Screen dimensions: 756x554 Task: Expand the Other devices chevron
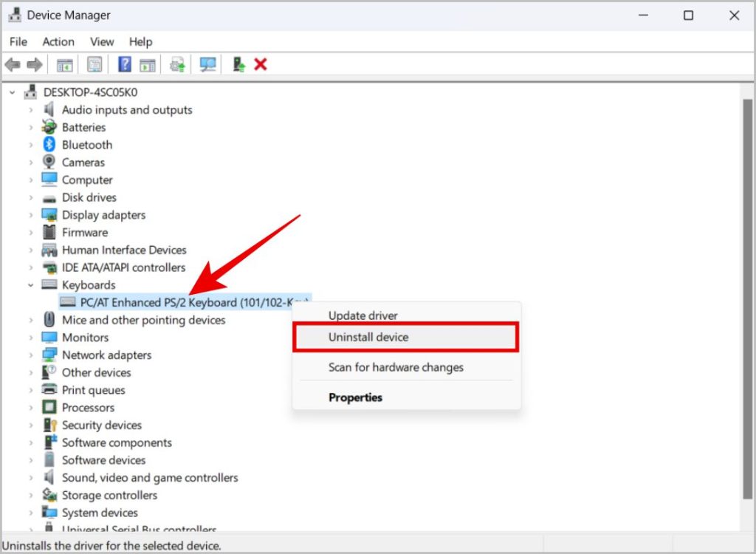click(x=31, y=372)
